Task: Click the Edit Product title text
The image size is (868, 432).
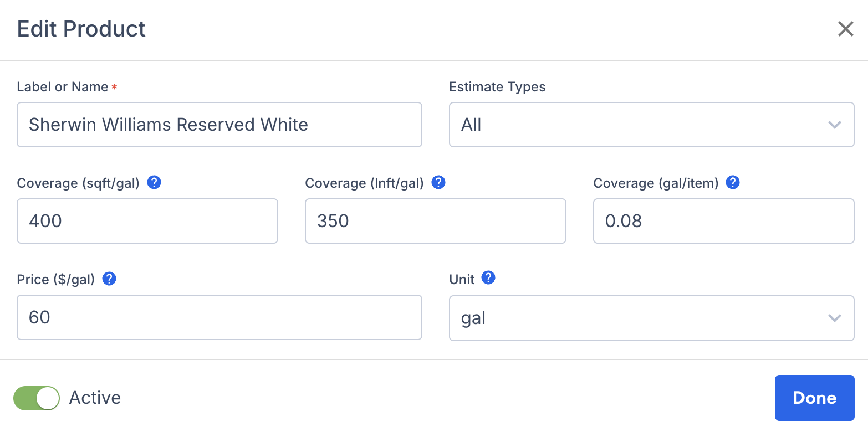Action: coord(81,29)
